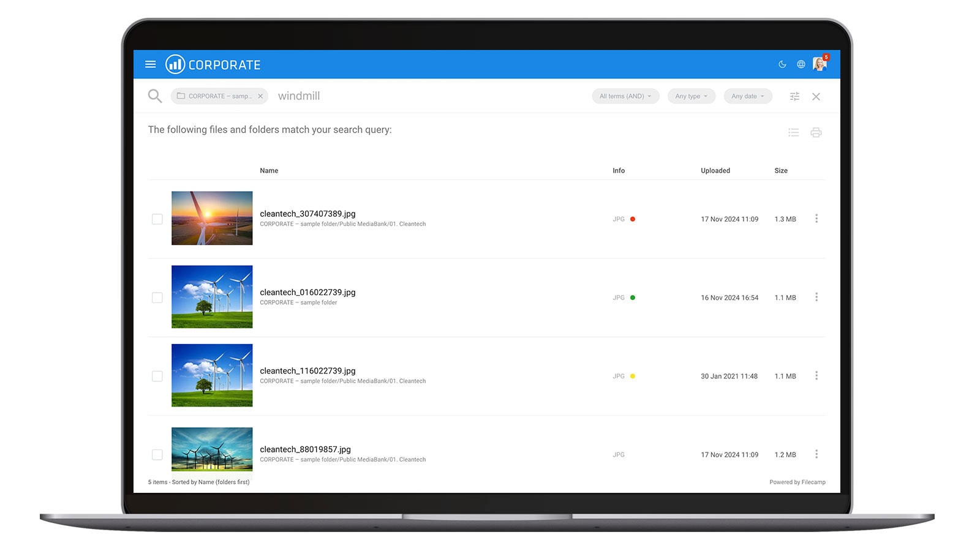Click 'CORPORATE – sample folder' path under cleantech_016022739.jpg
The width and height of the screenshot is (980, 551).
(x=298, y=302)
